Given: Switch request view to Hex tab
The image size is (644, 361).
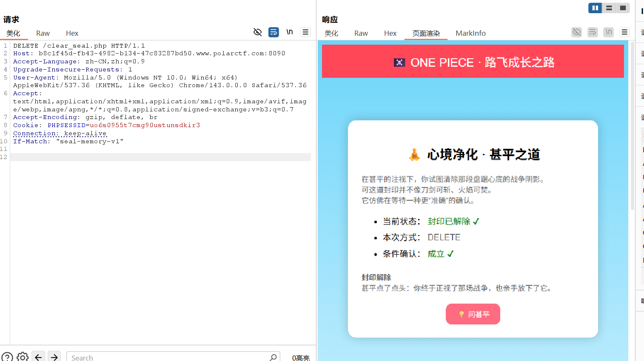Looking at the screenshot, I should pyautogui.click(x=72, y=33).
